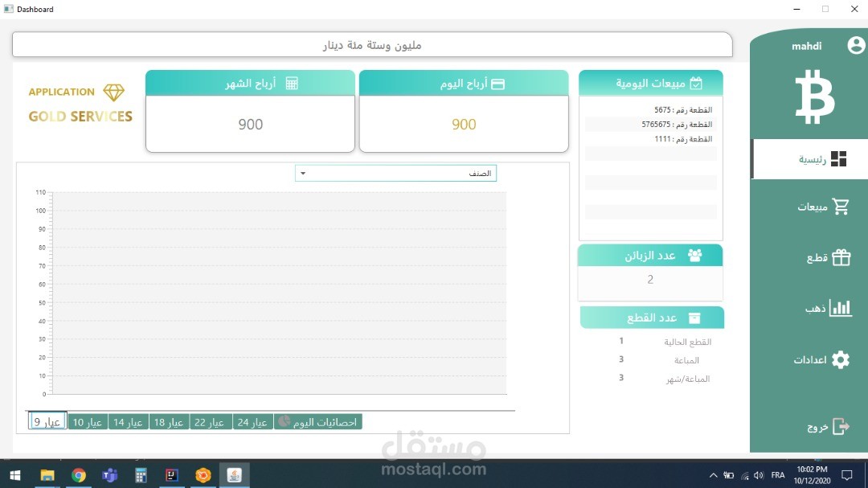Click the user account avatar icon
Screen dimensions: 868x488
(856, 45)
